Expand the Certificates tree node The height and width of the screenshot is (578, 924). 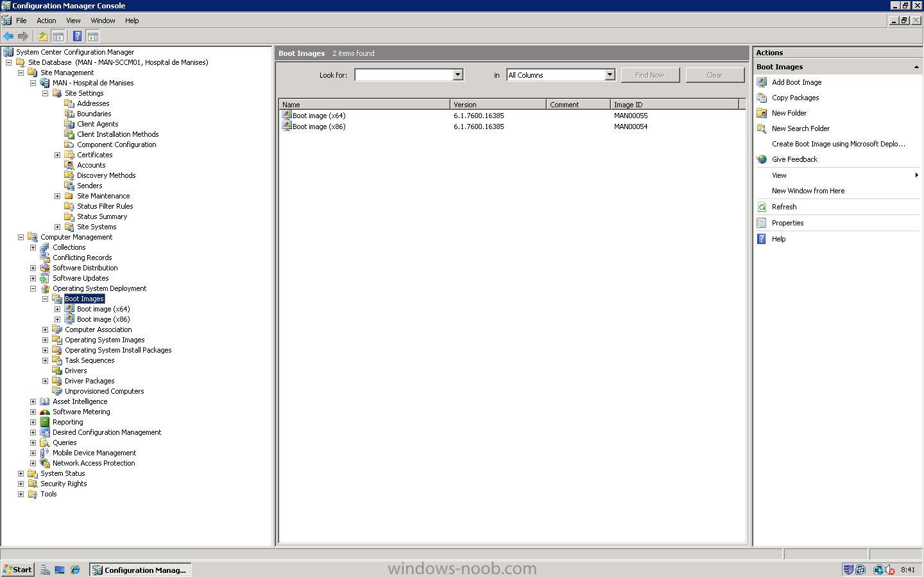click(57, 155)
